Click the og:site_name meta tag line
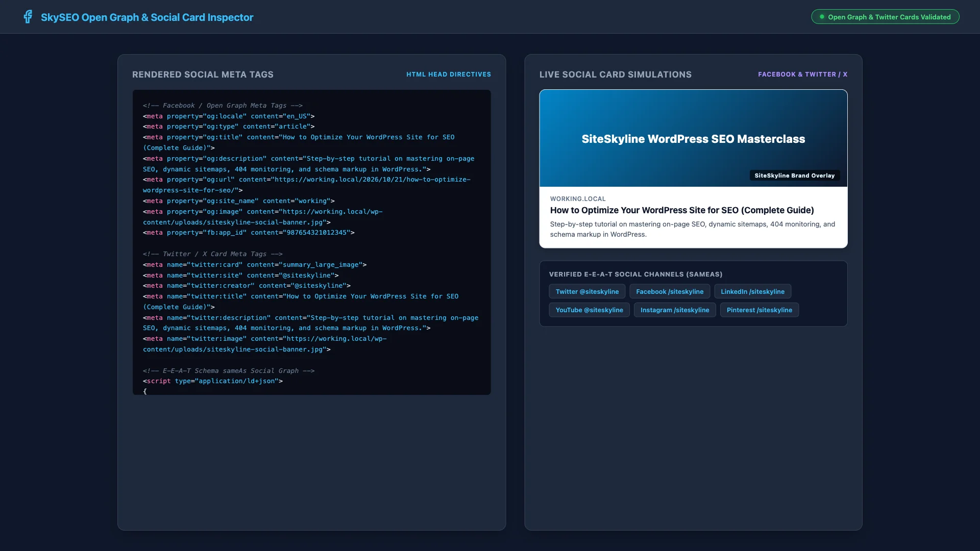Screen dimensions: 980x551 (239, 201)
